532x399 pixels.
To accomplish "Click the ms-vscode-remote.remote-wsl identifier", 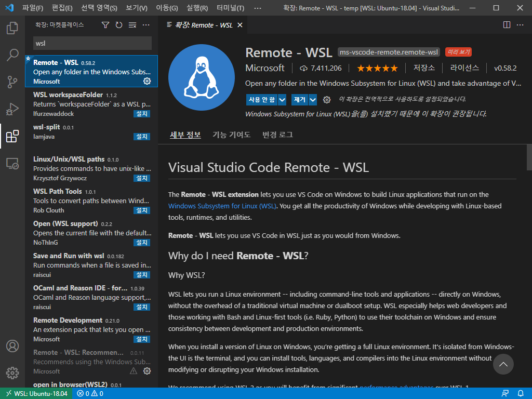I will [389, 52].
